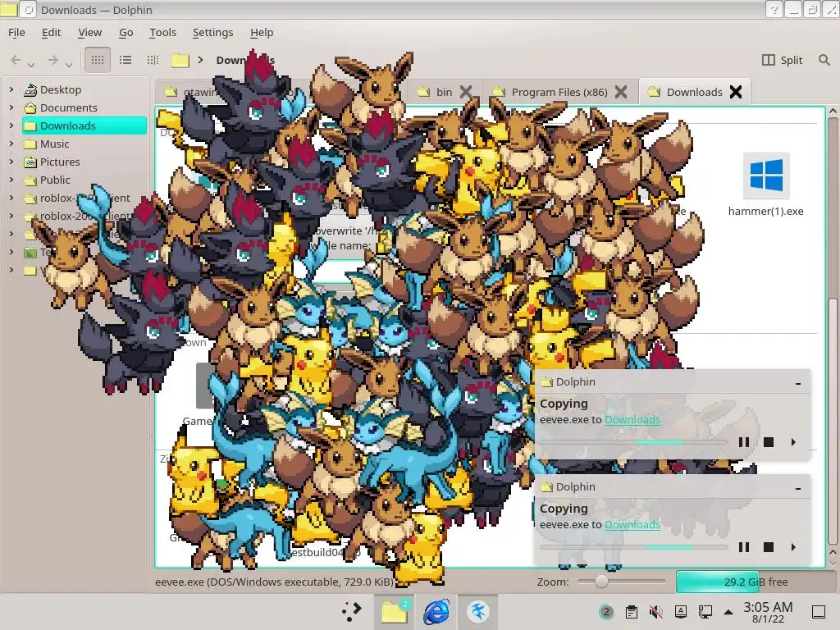Viewport: 840px width, 630px height.
Task: Pause the first eevee.exe copy job
Action: [x=743, y=442]
